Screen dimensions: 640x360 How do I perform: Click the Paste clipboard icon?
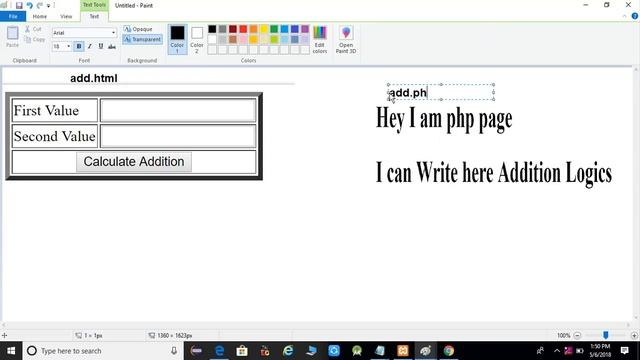pyautogui.click(x=12, y=37)
